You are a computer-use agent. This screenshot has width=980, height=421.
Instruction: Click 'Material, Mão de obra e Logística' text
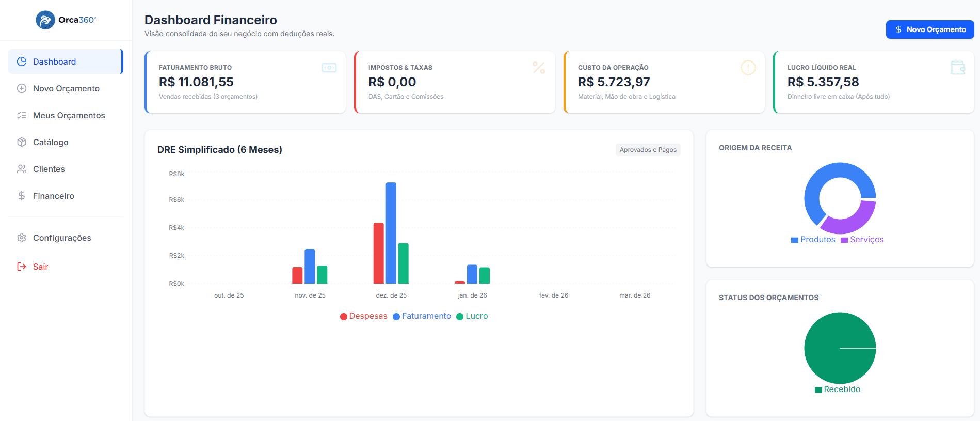626,97
